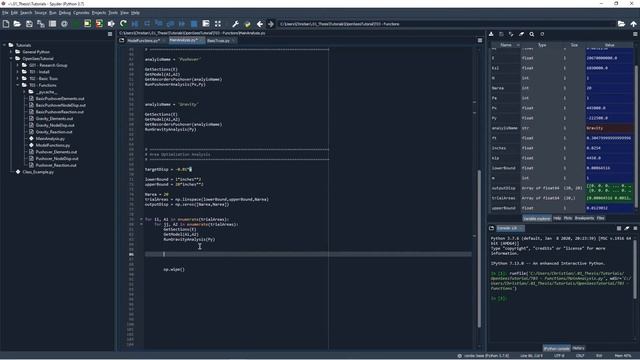This screenshot has width=640, height=360.
Task: Expand the T02 - Basic Truss folder
Action: tap(18, 78)
